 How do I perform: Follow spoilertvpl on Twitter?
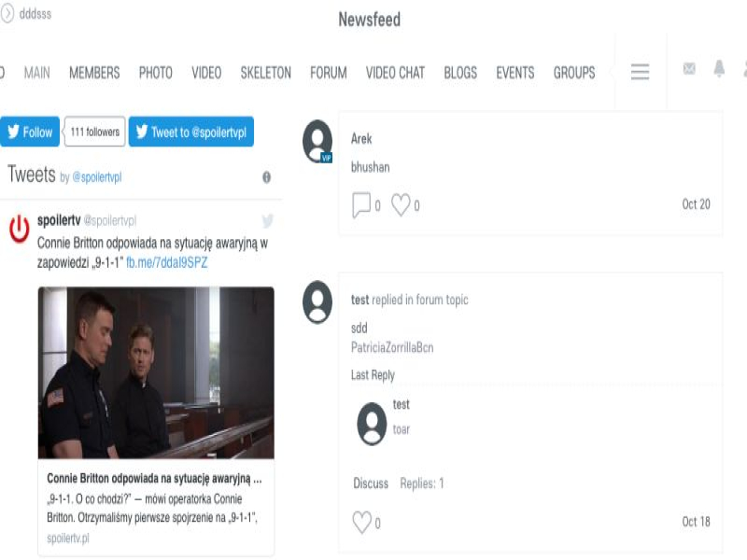(30, 132)
